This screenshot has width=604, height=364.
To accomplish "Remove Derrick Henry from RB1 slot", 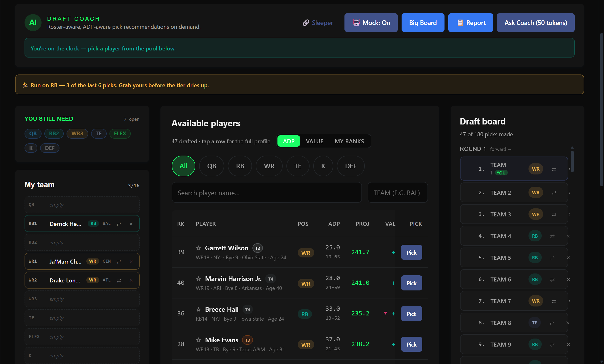I will [131, 224].
